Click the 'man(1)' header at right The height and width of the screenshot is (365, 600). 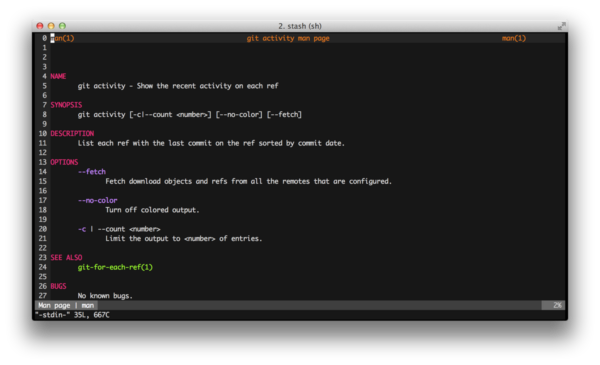coord(514,38)
